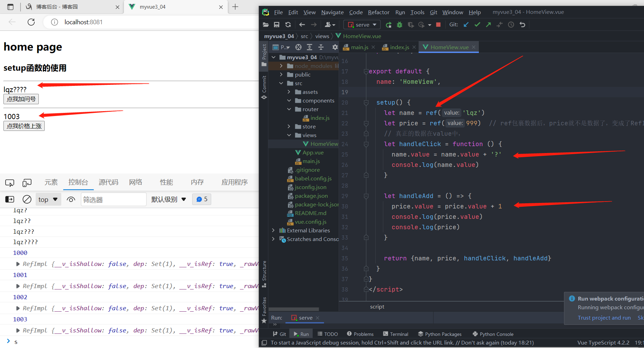Close the HomeView.vue editor tab
This screenshot has width=644, height=348.
pyautogui.click(x=474, y=47)
